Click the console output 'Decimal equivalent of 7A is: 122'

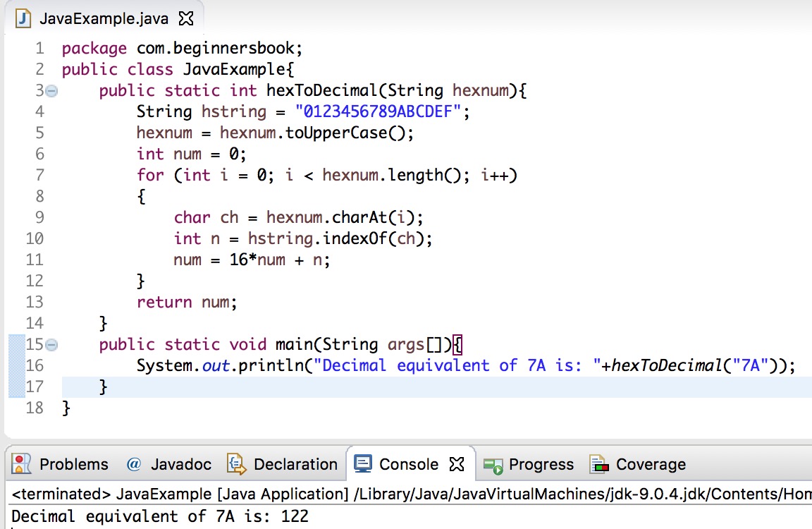(x=160, y=516)
